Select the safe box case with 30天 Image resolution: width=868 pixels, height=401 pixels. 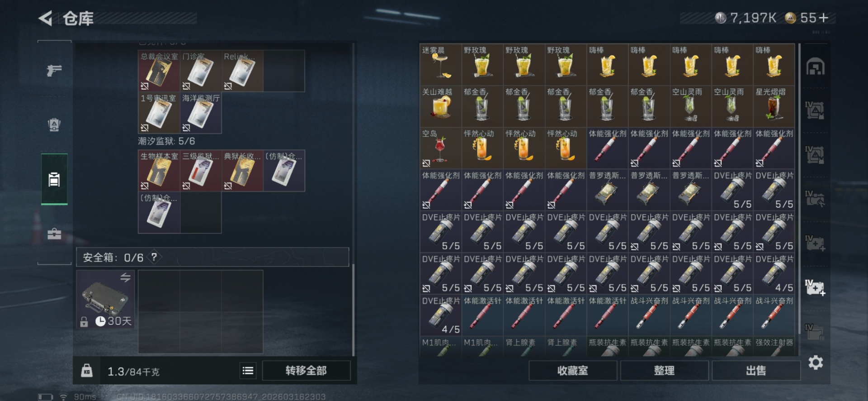(105, 299)
